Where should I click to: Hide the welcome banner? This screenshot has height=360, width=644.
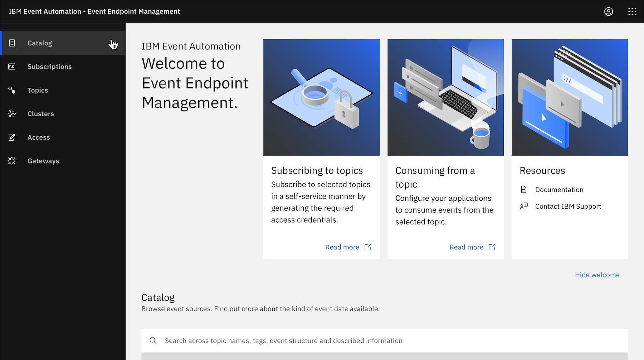[597, 275]
